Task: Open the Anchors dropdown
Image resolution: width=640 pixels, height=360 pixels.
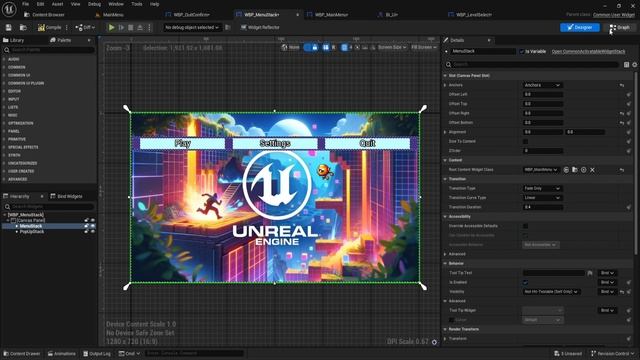Action: 542,85
